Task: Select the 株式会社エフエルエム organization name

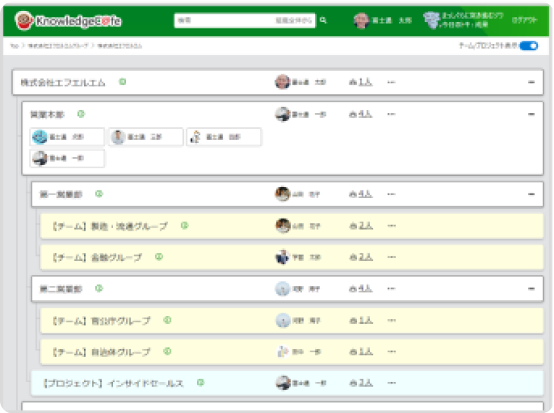Action: (63, 82)
